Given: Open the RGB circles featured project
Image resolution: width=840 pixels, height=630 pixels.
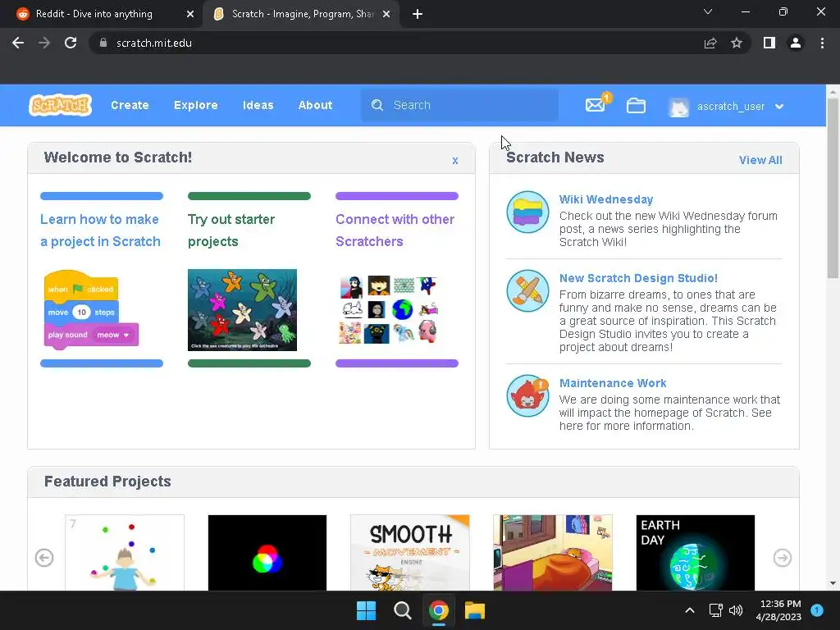Looking at the screenshot, I should [267, 553].
